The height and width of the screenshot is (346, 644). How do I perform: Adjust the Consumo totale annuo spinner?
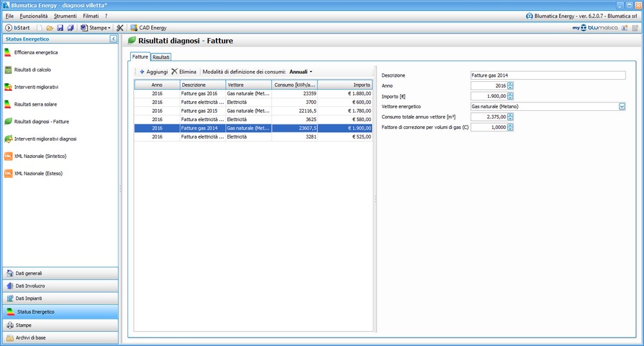point(510,117)
